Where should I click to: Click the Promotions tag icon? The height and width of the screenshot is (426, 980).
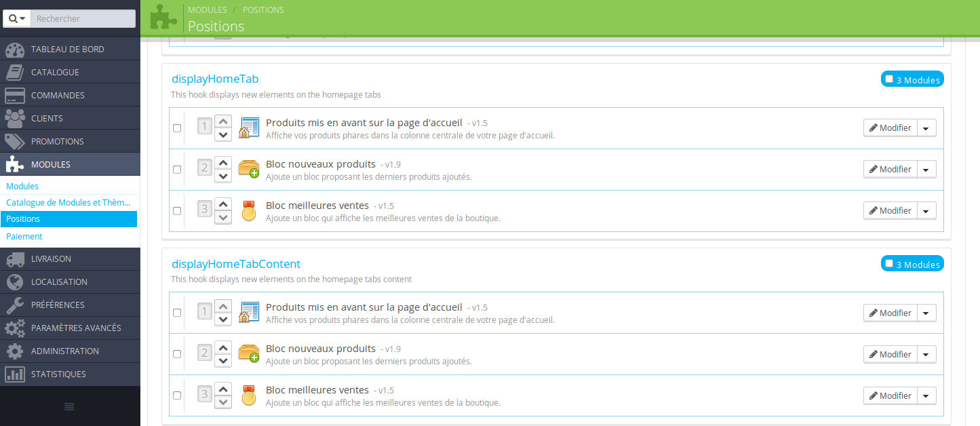15,142
